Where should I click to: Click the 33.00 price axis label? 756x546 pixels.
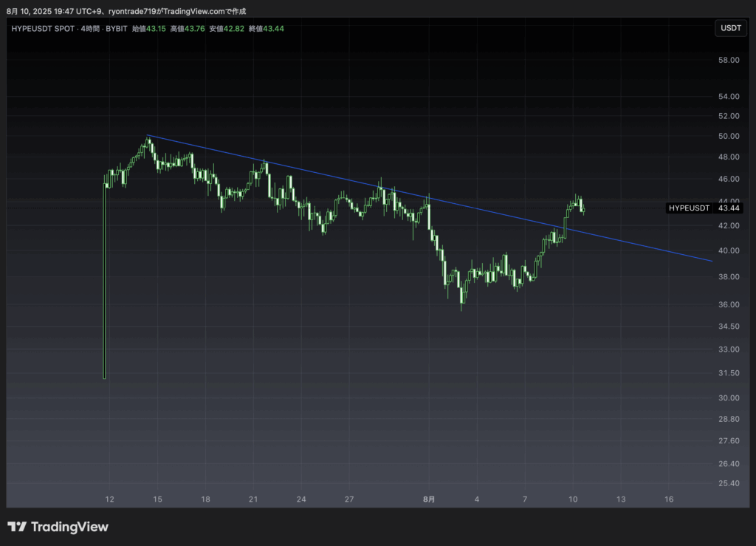[729, 349]
